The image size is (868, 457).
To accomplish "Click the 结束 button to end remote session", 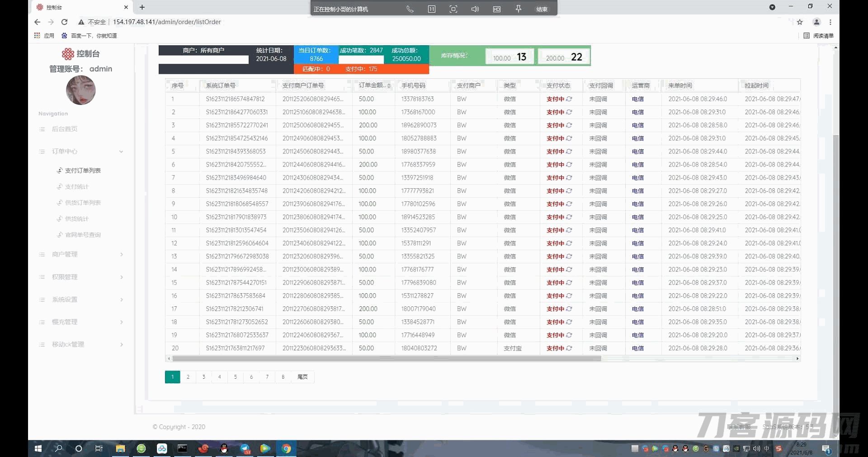I will tap(542, 9).
